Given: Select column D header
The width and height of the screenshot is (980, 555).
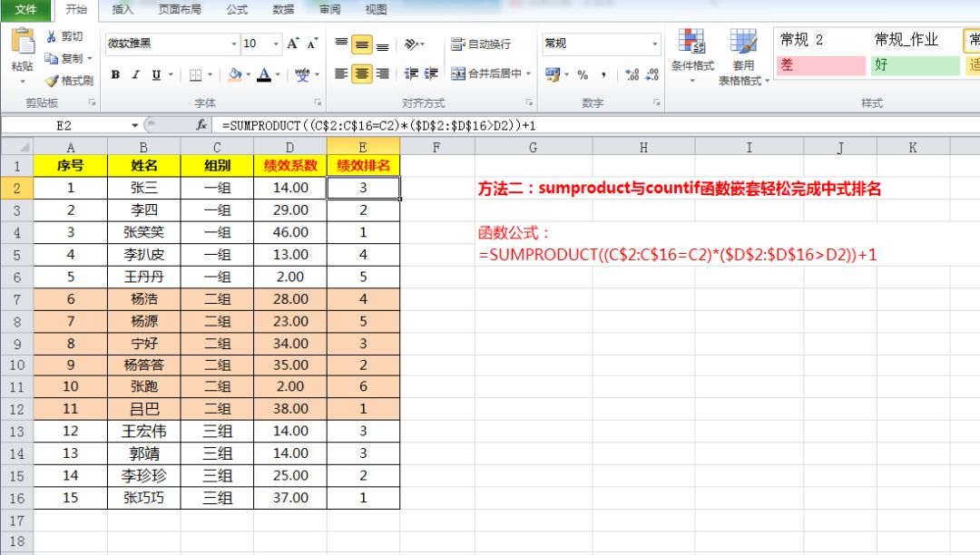Looking at the screenshot, I should point(290,147).
